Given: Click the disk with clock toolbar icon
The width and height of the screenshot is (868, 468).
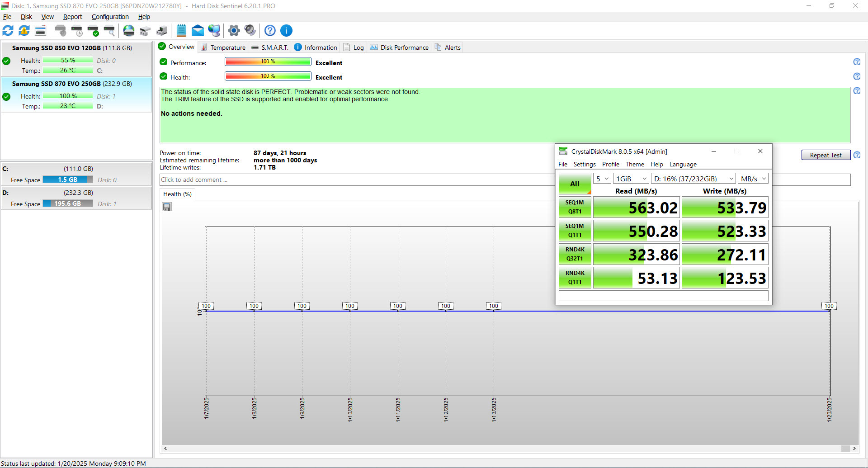Looking at the screenshot, I should 77,31.
